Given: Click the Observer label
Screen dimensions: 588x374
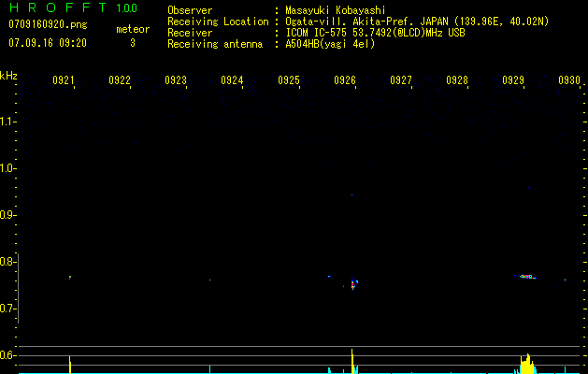Looking at the screenshot, I should pos(190,10).
